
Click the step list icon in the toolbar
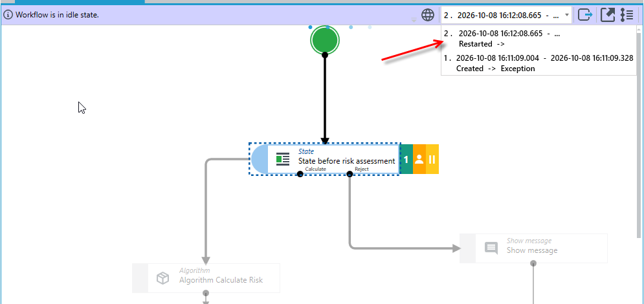[627, 15]
